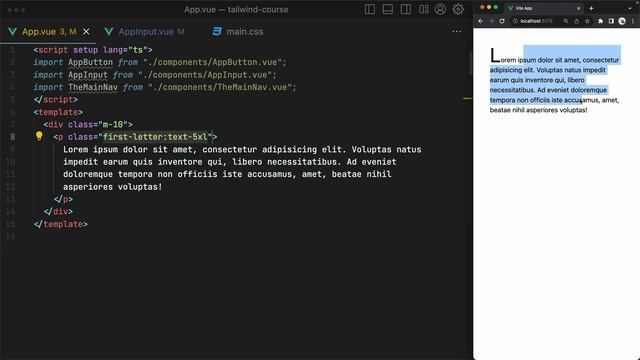
Task: Toggle the browser side panel icon
Action: coord(611,21)
